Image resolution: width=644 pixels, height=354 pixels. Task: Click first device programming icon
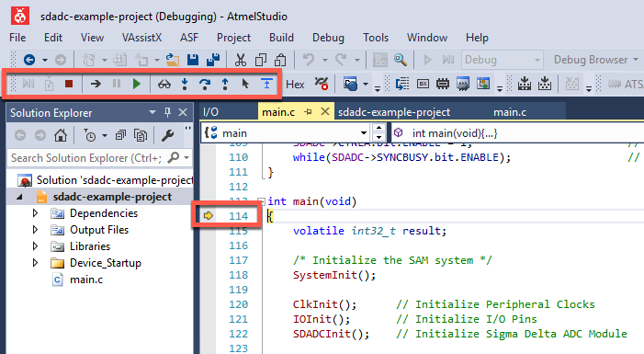524,84
